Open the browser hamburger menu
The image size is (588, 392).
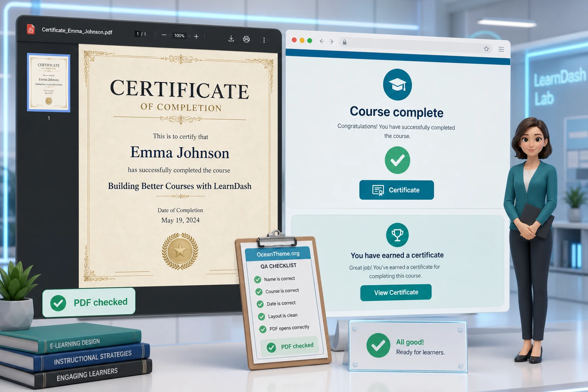pyautogui.click(x=501, y=49)
